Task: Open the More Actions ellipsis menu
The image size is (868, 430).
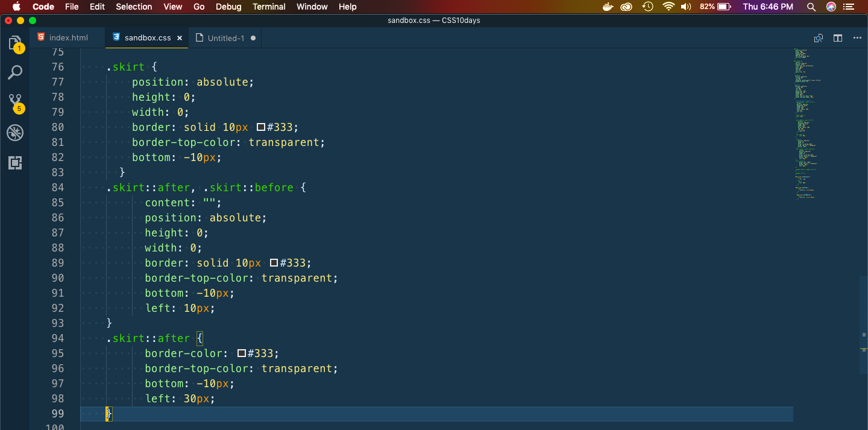Action: [857, 38]
